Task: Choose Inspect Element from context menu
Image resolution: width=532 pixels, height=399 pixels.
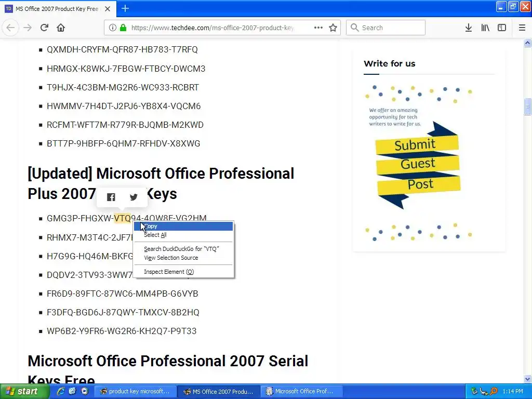Action: click(x=183, y=272)
